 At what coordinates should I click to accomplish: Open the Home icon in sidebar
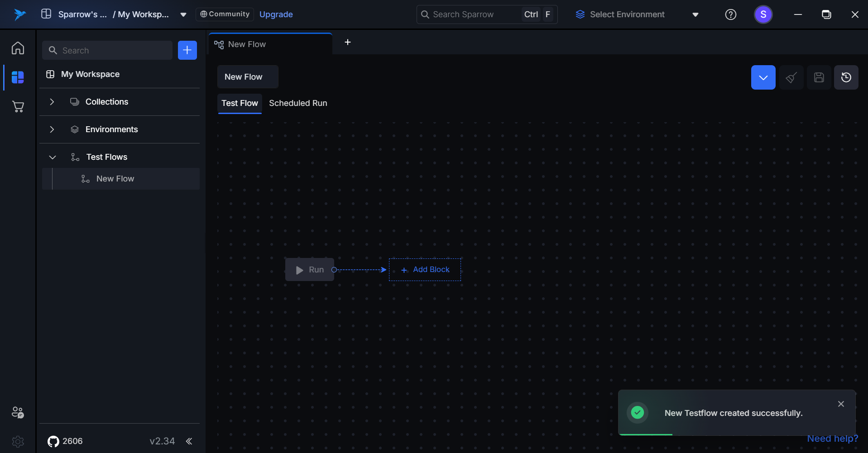18,48
